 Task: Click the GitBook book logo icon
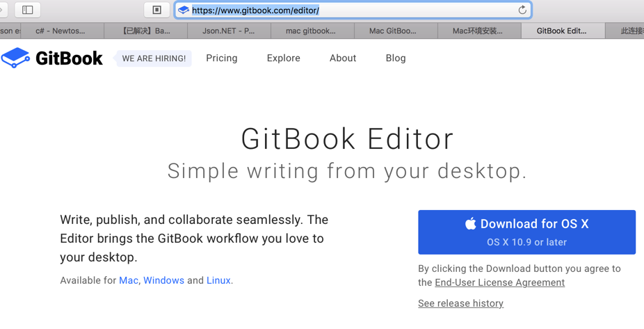pos(15,58)
